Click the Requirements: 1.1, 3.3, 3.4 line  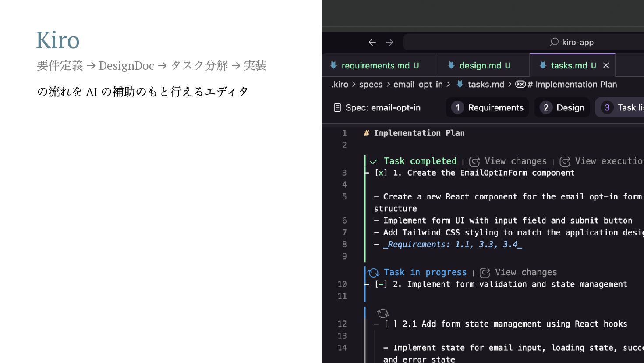point(453,245)
